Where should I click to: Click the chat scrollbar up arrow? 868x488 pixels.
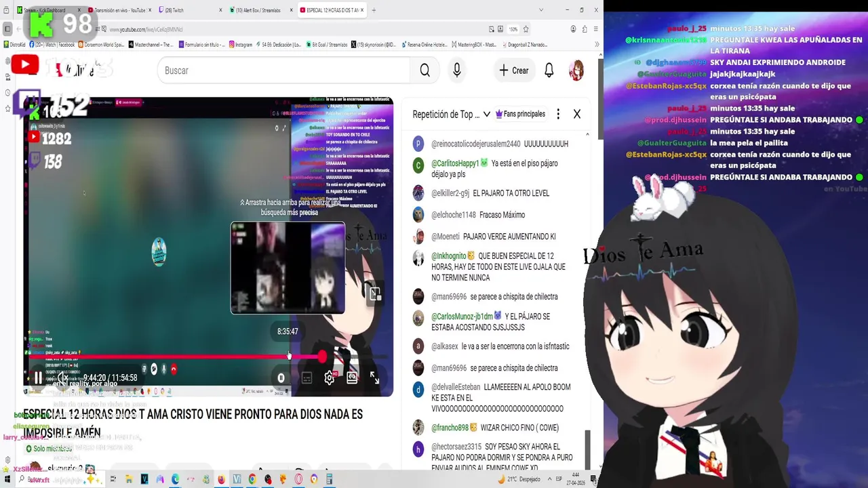[x=587, y=134]
